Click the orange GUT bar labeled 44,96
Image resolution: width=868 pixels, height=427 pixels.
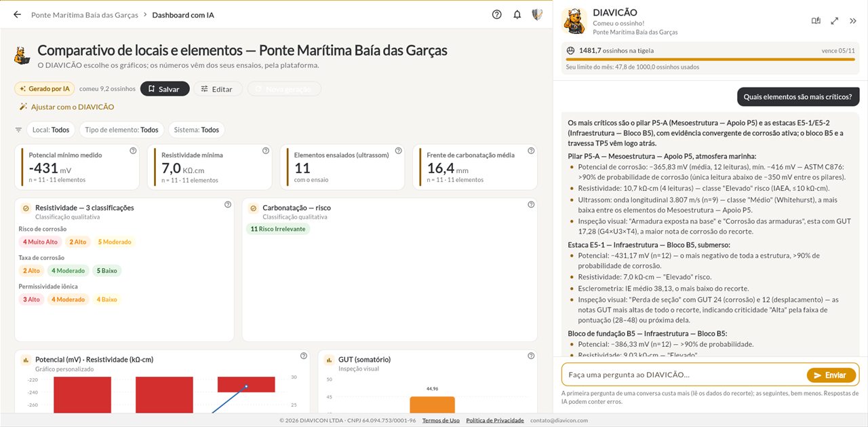(x=432, y=405)
